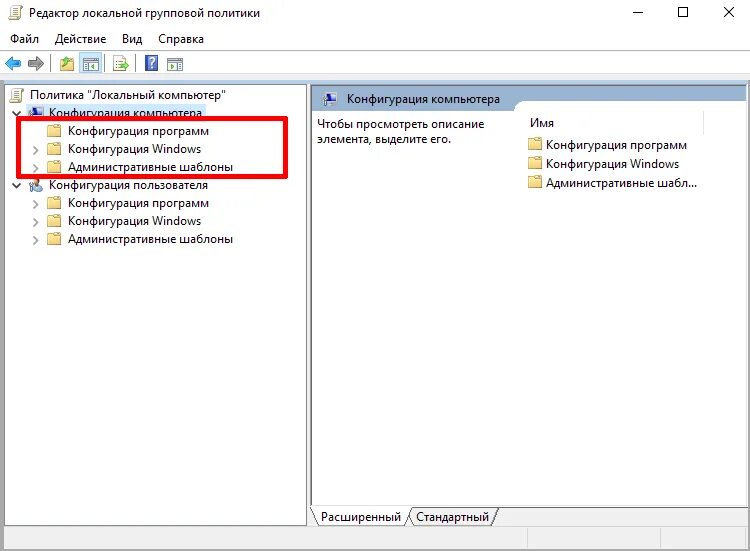Collapse the Конфигурация пользователя node

17,186
